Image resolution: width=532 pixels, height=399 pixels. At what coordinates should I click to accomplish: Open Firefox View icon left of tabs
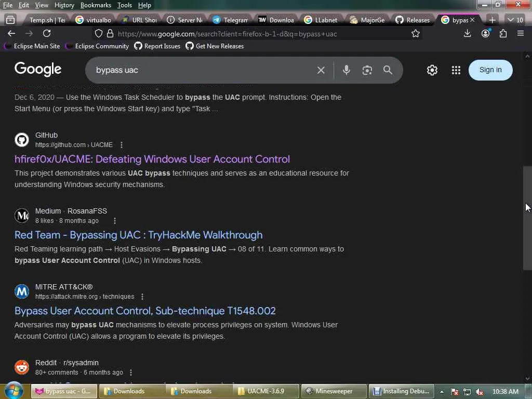(x=10, y=20)
